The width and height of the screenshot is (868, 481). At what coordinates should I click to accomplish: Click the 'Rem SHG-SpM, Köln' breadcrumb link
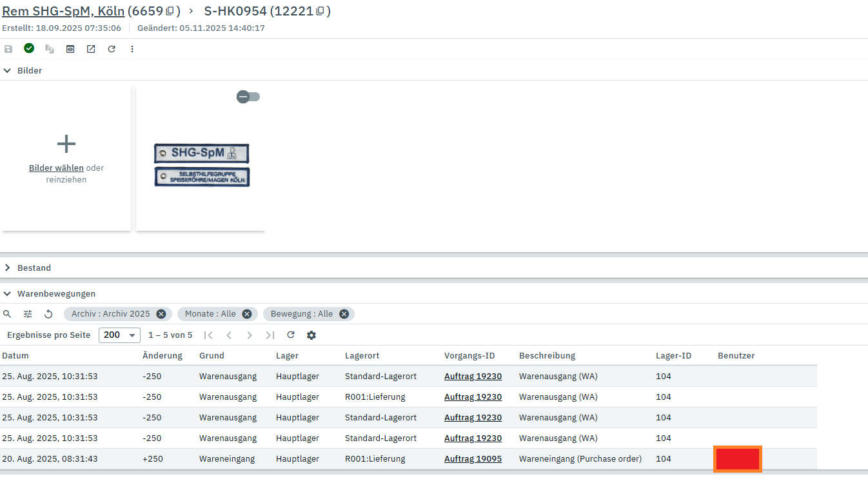pyautogui.click(x=63, y=11)
